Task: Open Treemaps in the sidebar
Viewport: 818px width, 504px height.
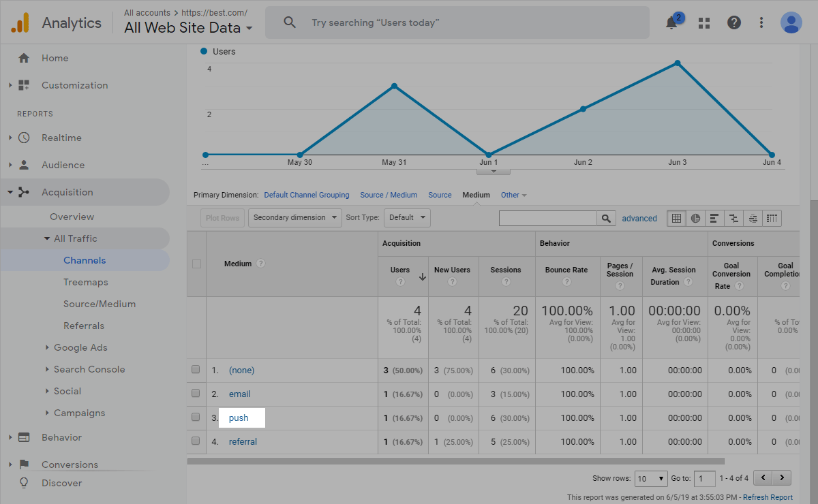Action: pyautogui.click(x=86, y=282)
